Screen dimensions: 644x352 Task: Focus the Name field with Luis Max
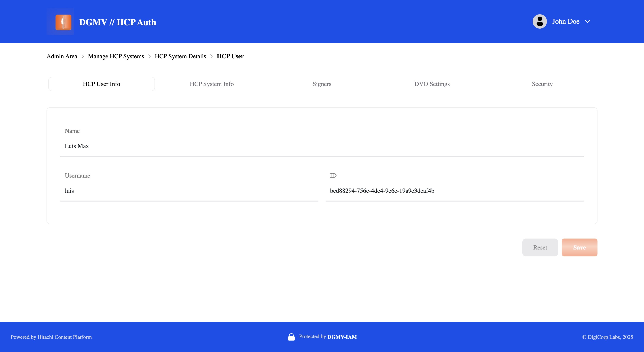coord(322,146)
